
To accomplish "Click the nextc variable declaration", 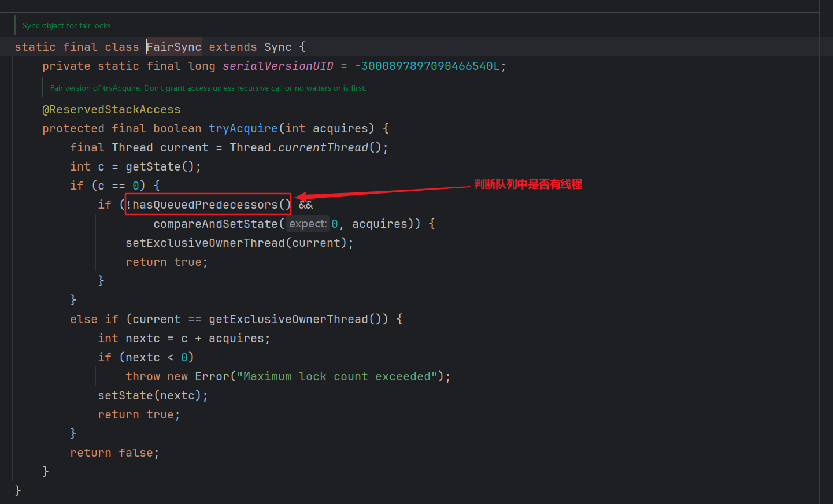I will click(142, 338).
